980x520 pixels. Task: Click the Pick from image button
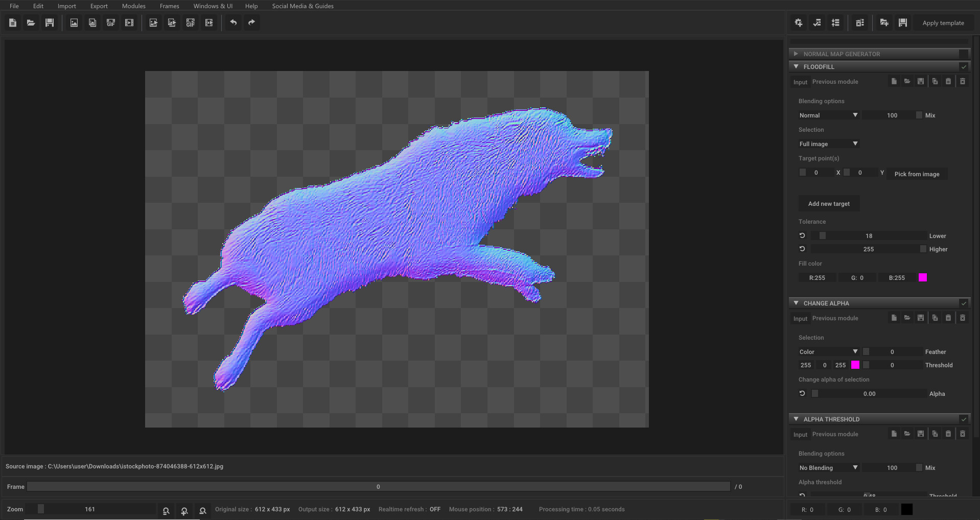tap(916, 174)
